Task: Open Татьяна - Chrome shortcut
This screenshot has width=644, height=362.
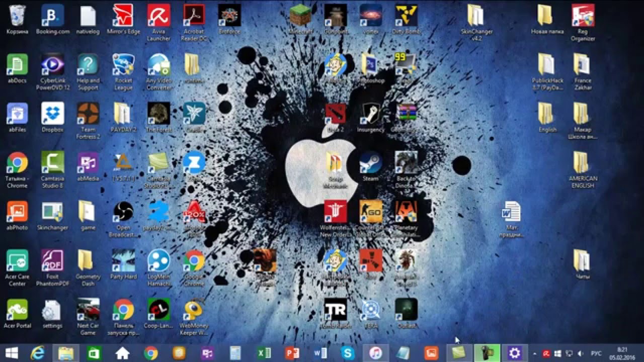Action: point(17,162)
